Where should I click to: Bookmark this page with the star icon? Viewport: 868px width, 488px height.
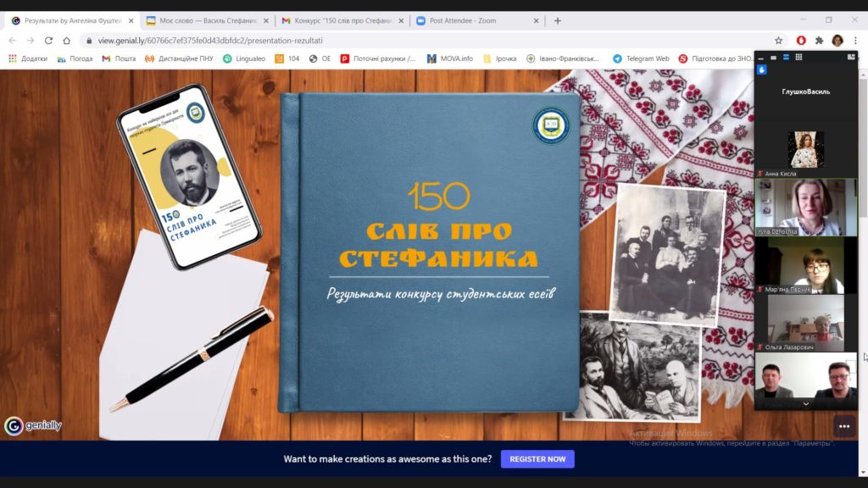tap(778, 40)
